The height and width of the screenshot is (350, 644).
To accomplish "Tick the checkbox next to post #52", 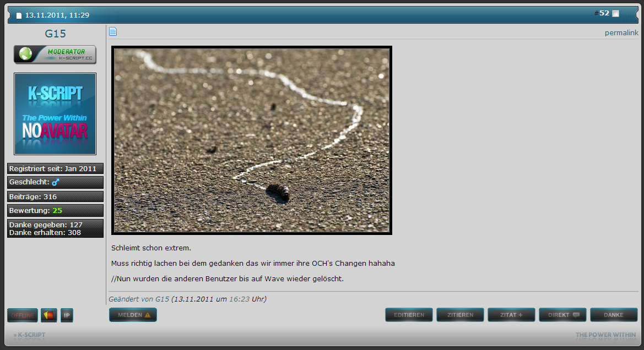I will 615,14.
